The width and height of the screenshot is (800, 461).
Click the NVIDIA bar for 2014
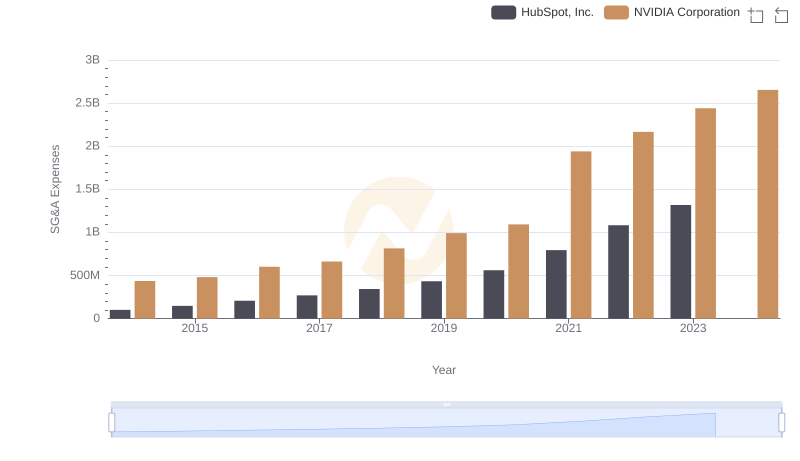point(145,299)
